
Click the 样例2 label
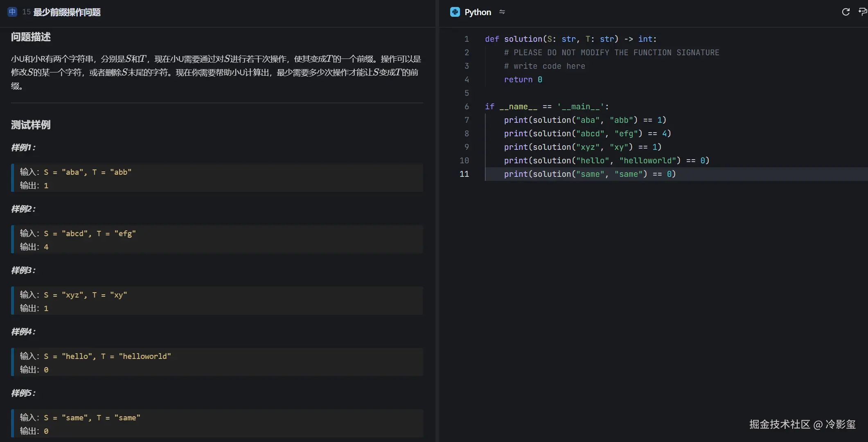(x=23, y=209)
